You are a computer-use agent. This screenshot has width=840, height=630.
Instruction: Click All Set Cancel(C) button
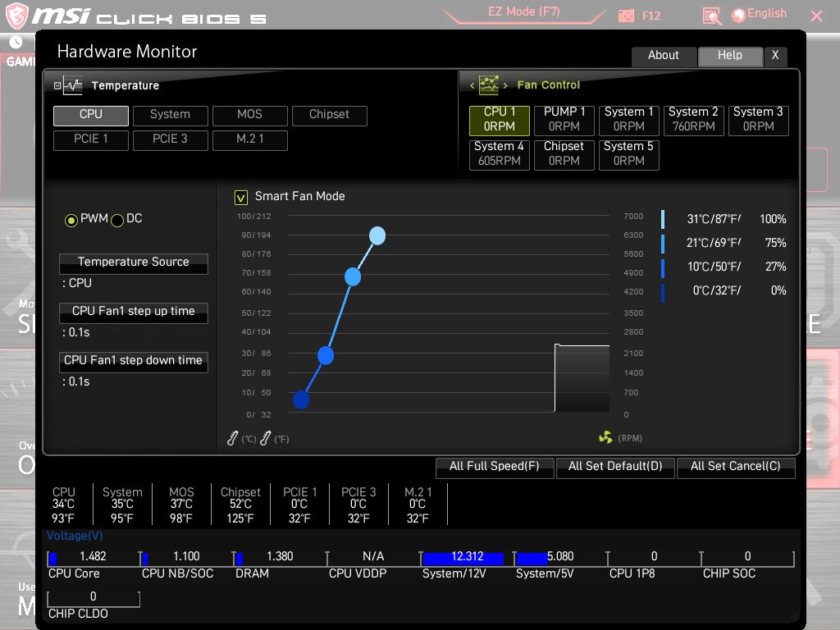tap(736, 467)
